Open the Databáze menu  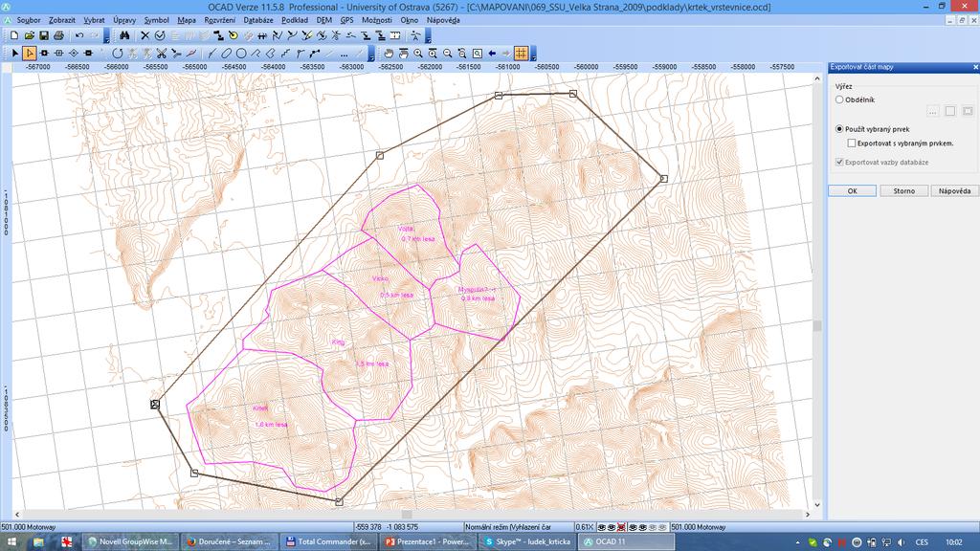click(x=258, y=20)
